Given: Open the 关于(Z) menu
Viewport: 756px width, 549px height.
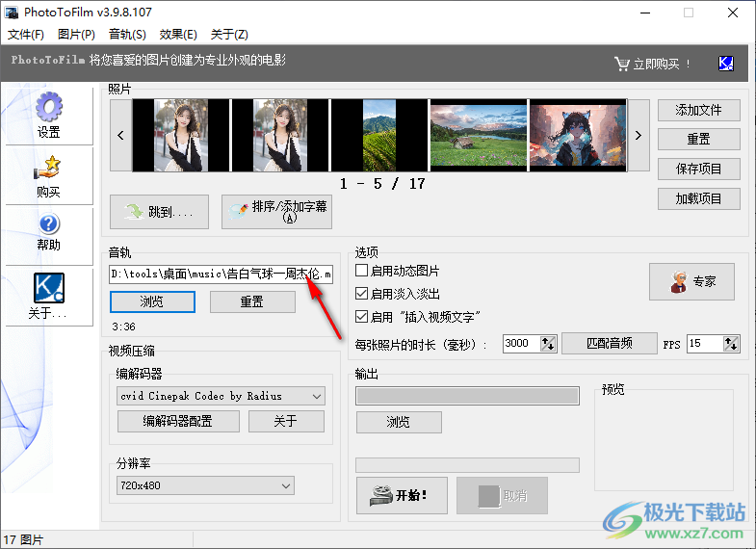Looking at the screenshot, I should (229, 35).
